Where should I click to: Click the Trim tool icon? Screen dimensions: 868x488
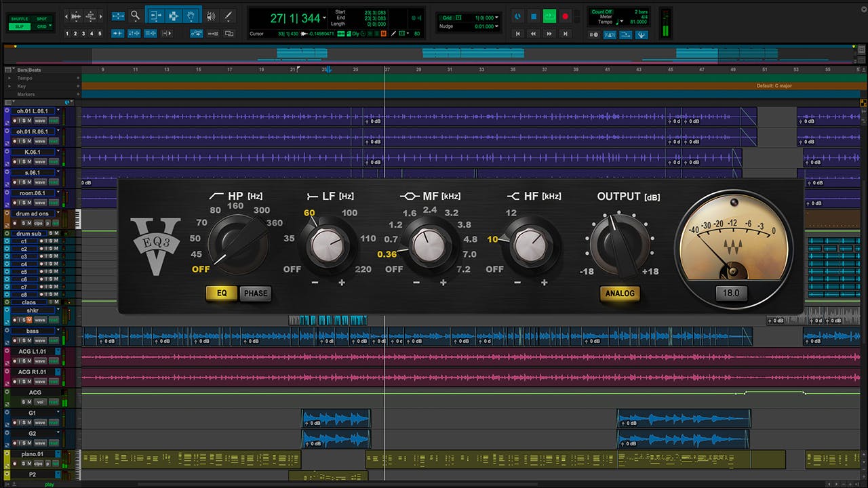tap(155, 16)
